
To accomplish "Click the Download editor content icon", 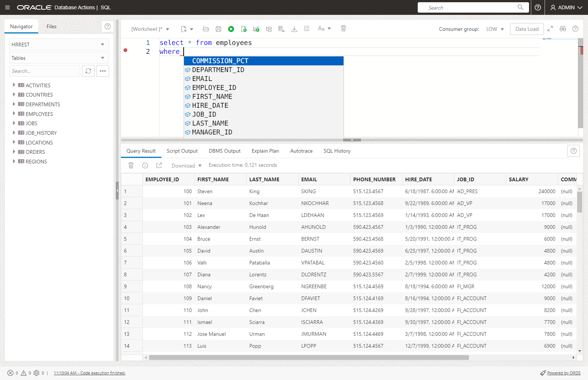I will [x=294, y=29].
